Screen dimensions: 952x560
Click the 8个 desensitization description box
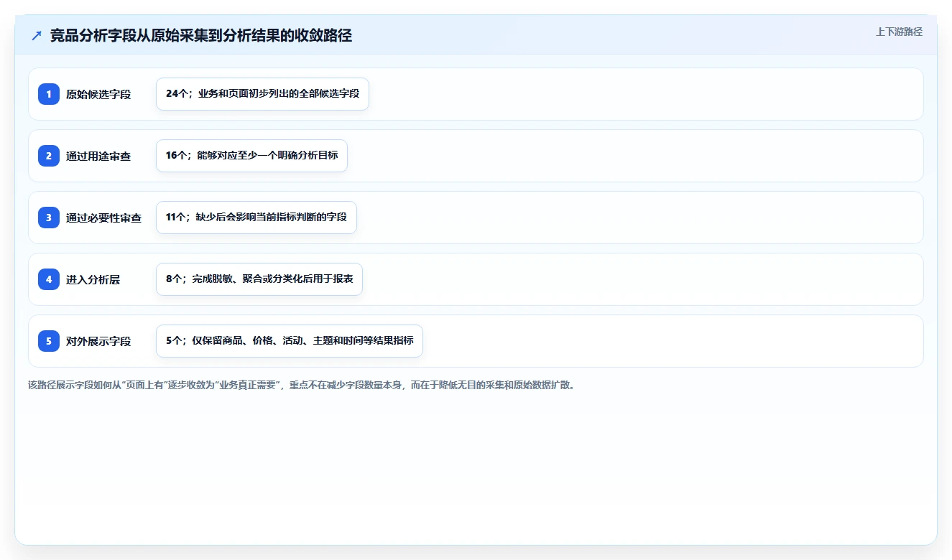[x=259, y=279]
